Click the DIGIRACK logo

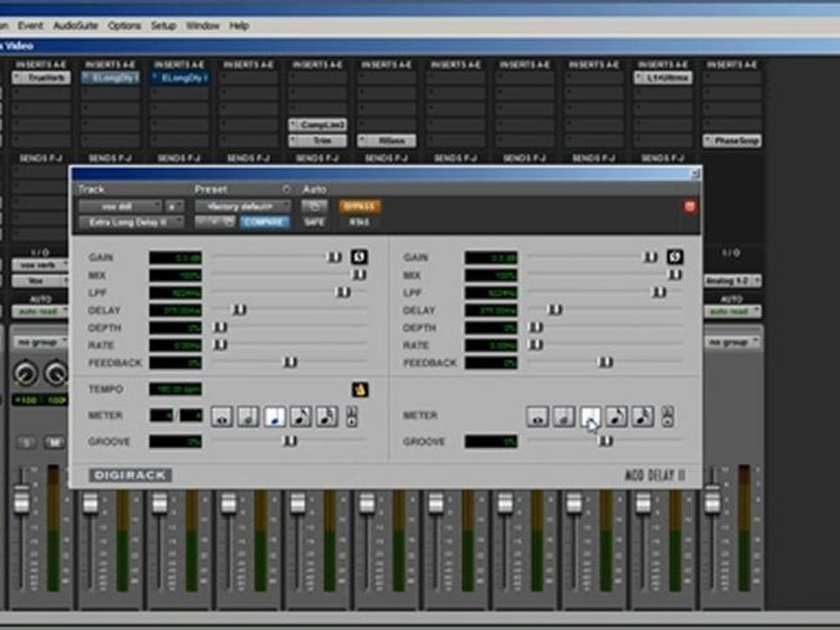coord(130,475)
